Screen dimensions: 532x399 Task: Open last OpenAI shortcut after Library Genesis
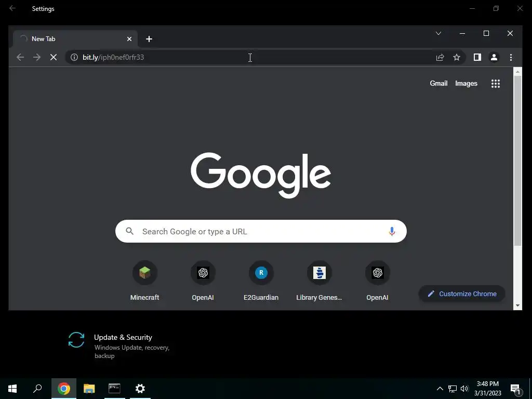pyautogui.click(x=377, y=281)
